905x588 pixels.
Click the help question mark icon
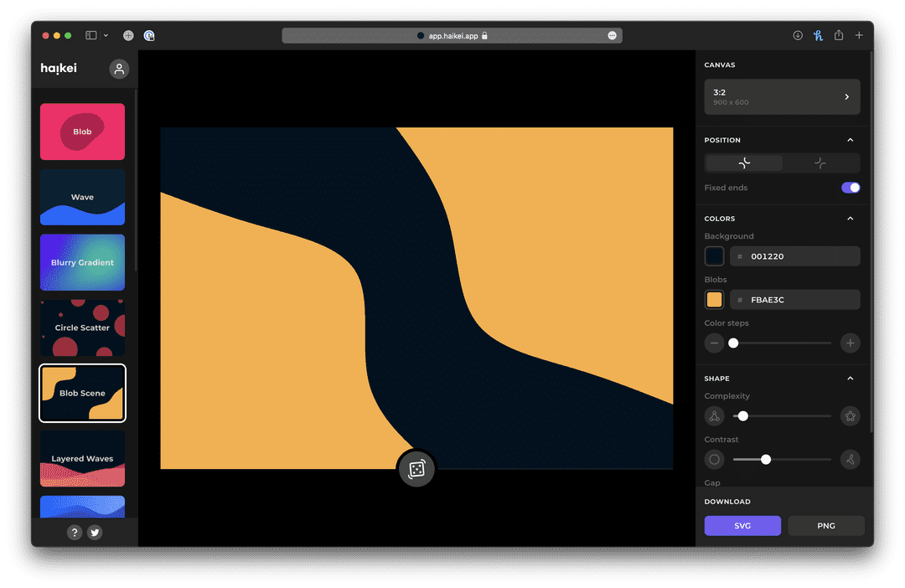tap(75, 532)
